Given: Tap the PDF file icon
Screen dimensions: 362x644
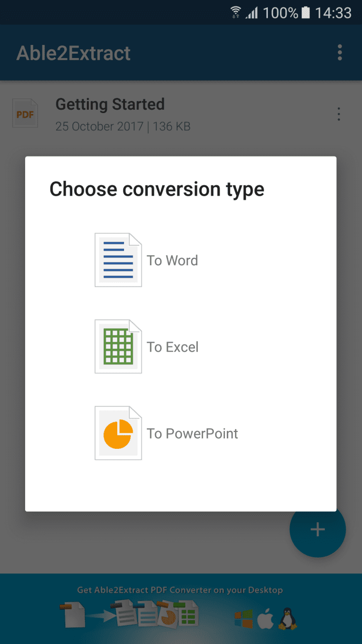Looking at the screenshot, I should pyautogui.click(x=25, y=114).
